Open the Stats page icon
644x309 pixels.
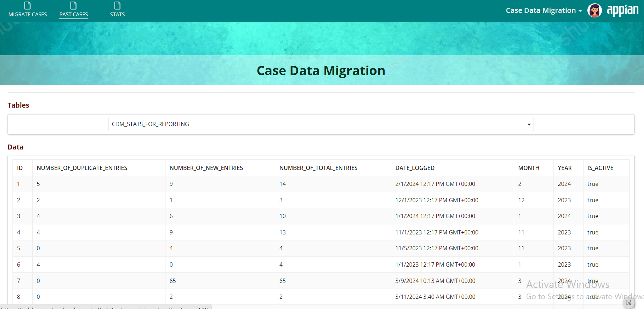tap(117, 6)
